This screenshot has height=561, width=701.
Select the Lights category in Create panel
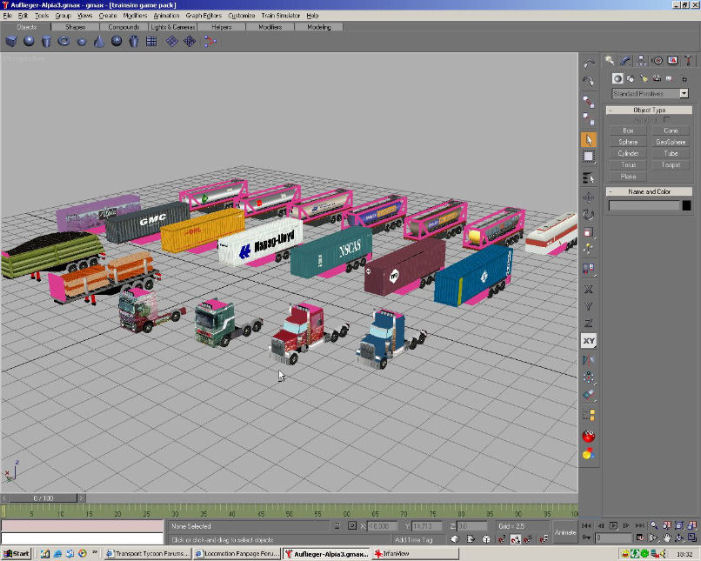point(644,79)
